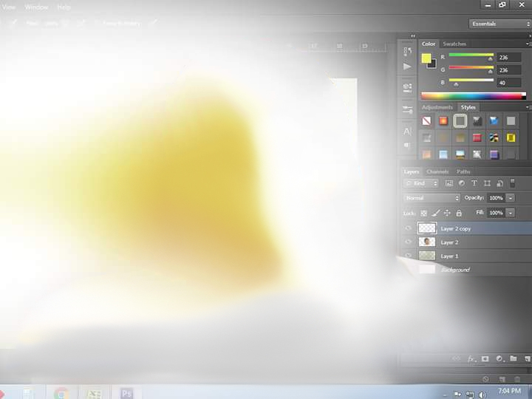Open the Character panel 'A|' icon
Screen dimensions: 532x399
(407, 132)
